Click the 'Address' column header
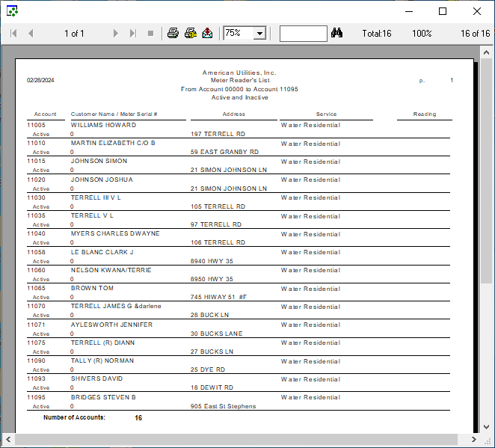Screen dimensions: 495x448 [x=233, y=114]
